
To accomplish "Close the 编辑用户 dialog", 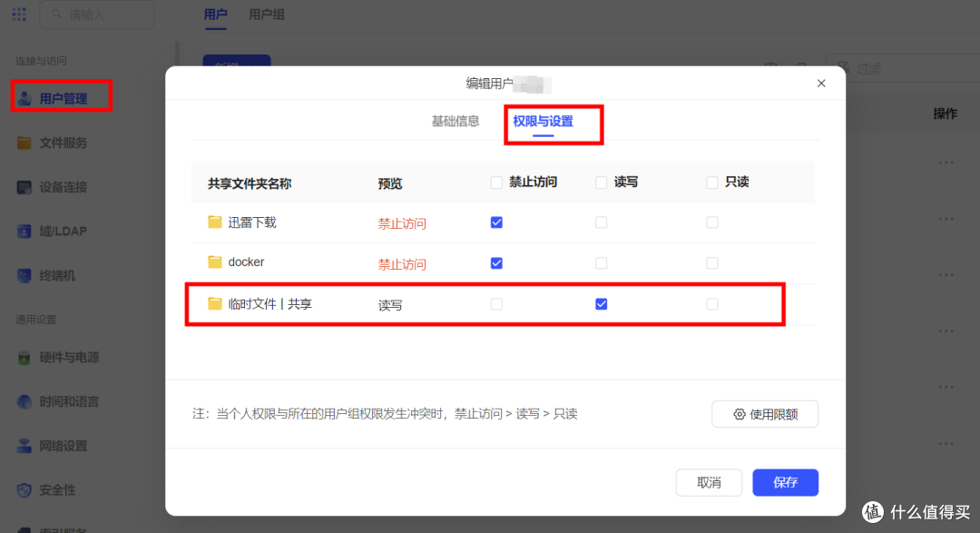I will [821, 84].
